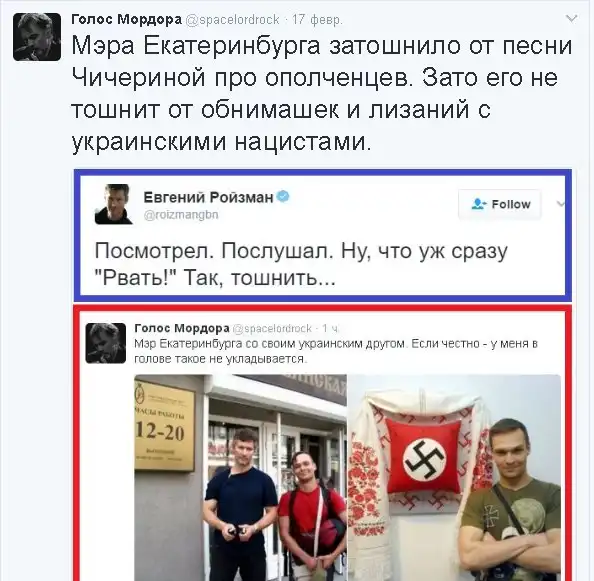The height and width of the screenshot is (581, 594).
Task: Open the avatar in the quoted Голос Мордора tweet
Action: tap(106, 343)
